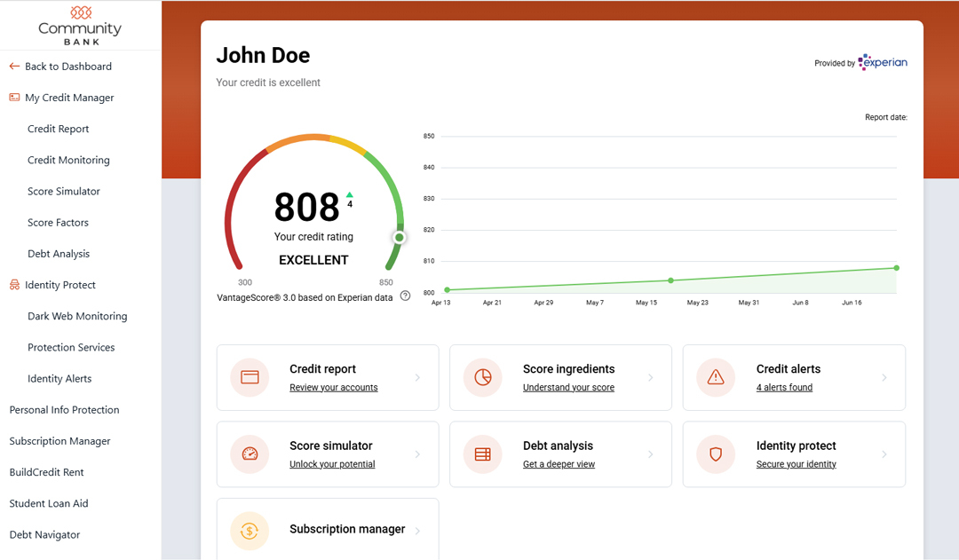Click the Apr 13 starting data point
Screen dimensions: 959x560
447,290
